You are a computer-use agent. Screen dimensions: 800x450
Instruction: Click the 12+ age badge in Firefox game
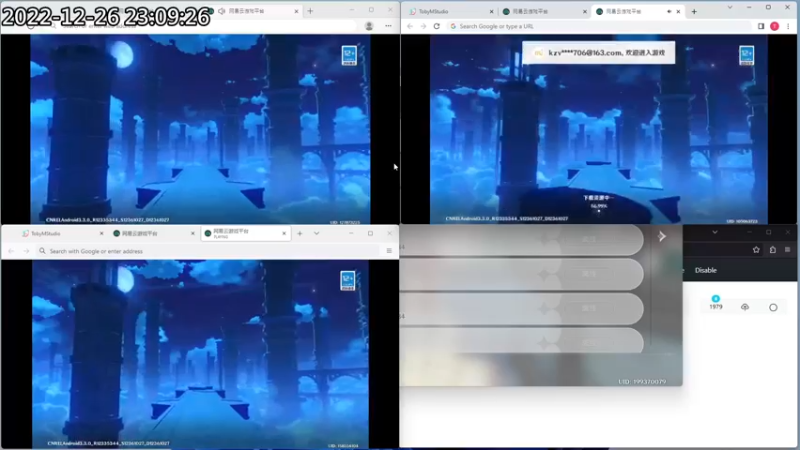[348, 281]
